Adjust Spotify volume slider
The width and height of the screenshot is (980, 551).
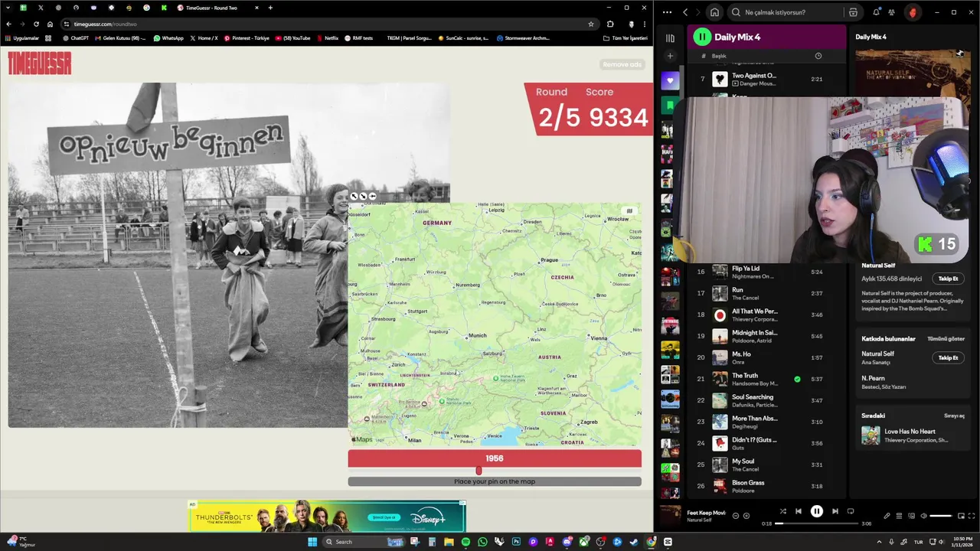click(940, 516)
